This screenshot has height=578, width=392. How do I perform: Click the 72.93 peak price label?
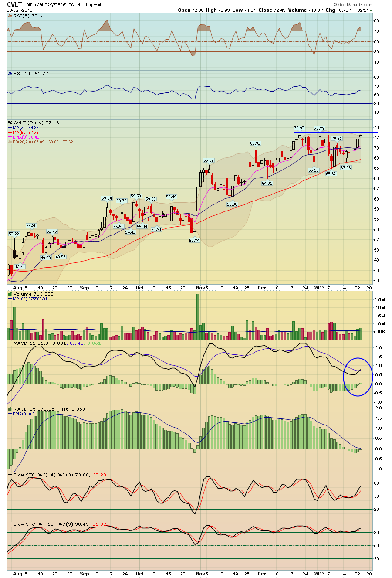point(299,128)
